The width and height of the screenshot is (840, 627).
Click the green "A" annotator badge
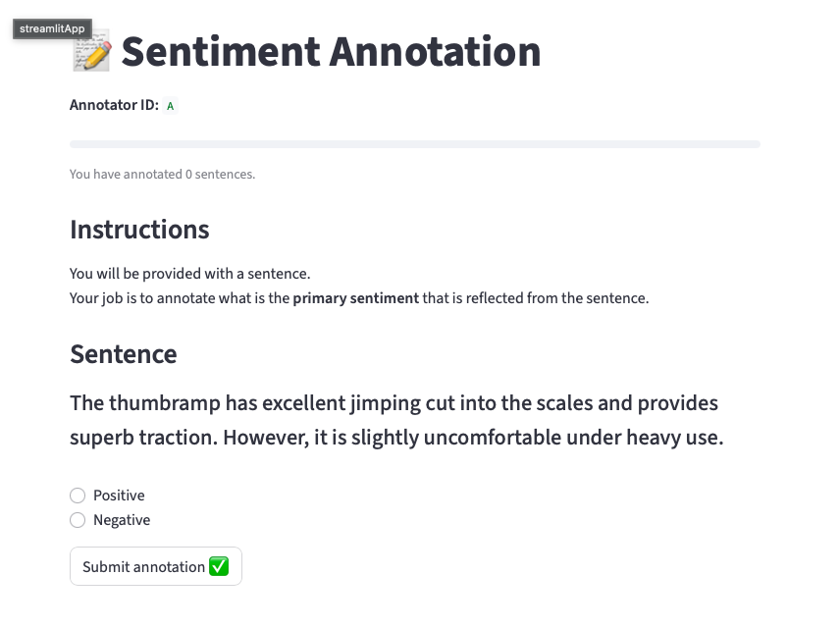(170, 106)
